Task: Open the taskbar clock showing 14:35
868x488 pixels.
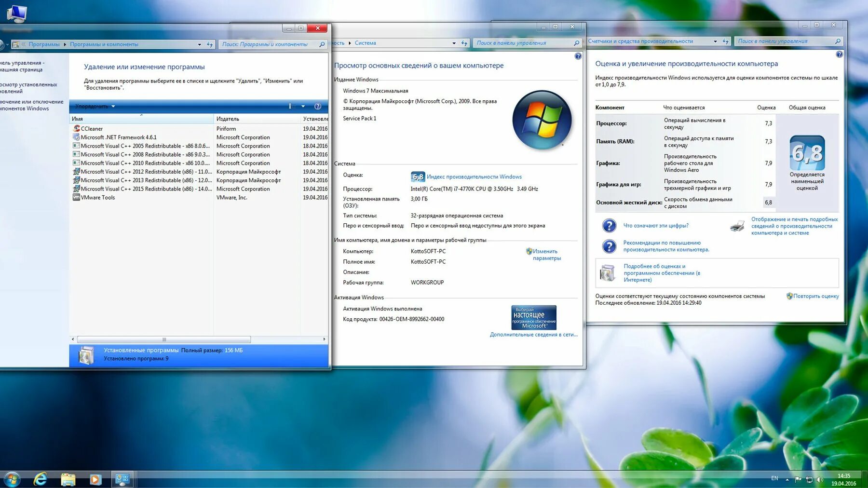Action: (844, 479)
